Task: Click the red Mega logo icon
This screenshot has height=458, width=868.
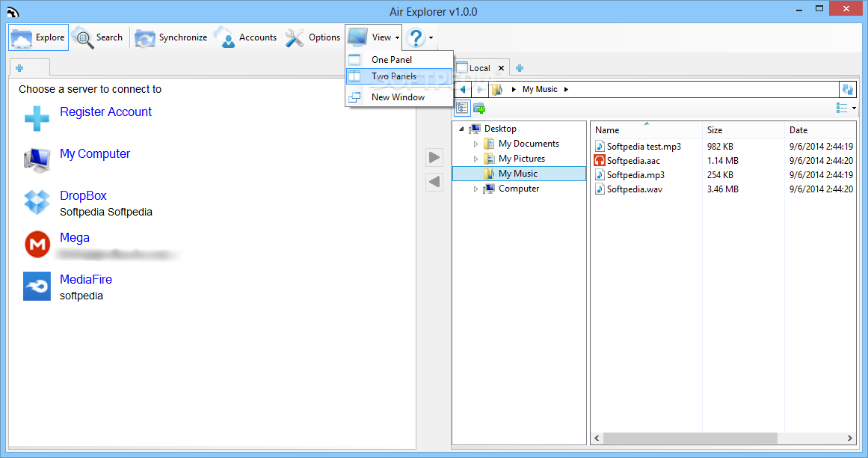Action: (37, 244)
